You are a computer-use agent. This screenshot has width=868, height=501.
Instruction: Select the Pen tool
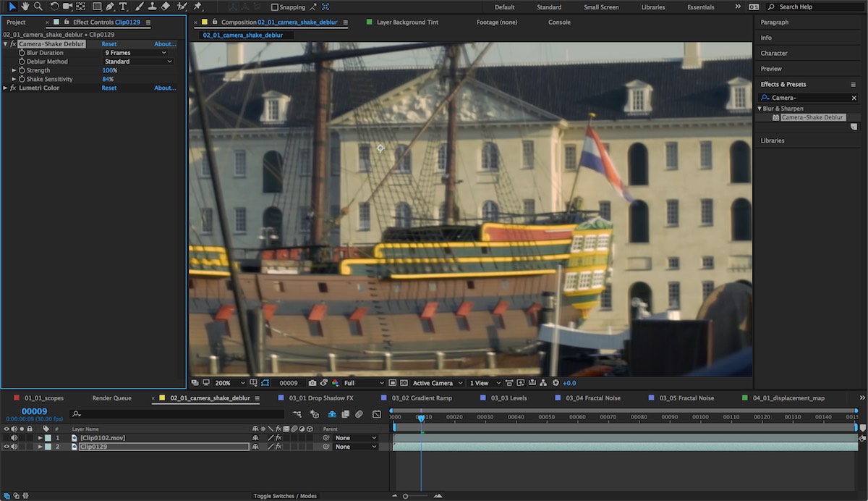[x=109, y=7]
